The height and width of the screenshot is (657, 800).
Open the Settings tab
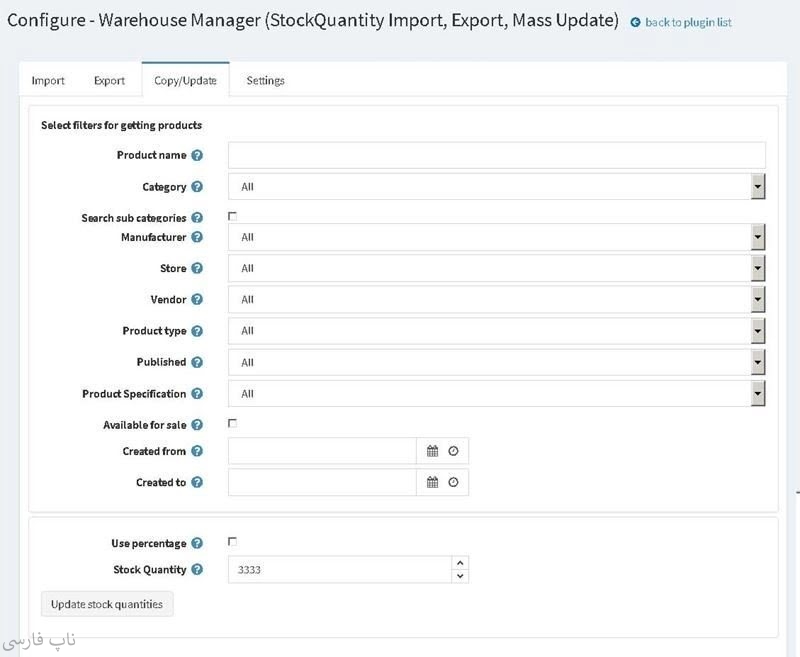pos(265,81)
